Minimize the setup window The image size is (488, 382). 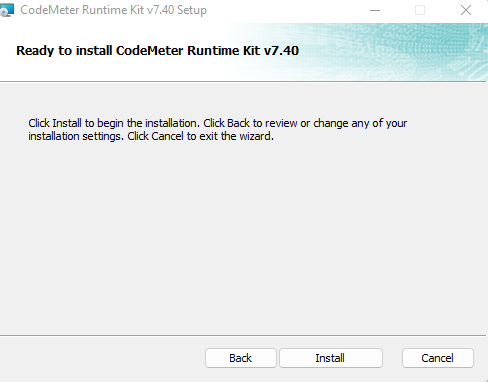pos(375,10)
